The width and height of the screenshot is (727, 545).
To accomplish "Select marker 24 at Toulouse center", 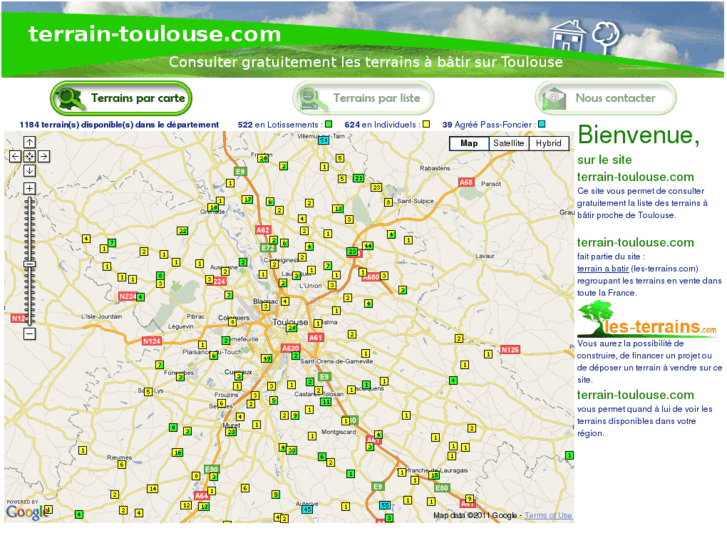I will [291, 327].
